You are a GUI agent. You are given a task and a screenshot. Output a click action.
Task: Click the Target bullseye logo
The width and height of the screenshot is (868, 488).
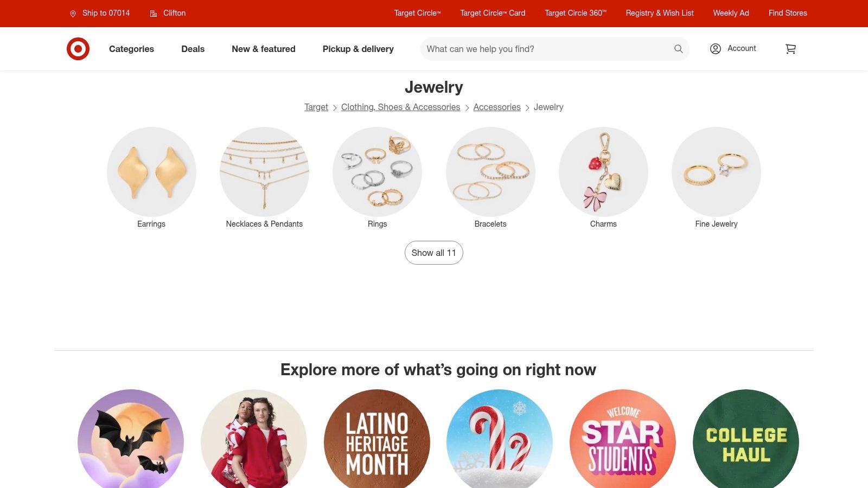(78, 49)
